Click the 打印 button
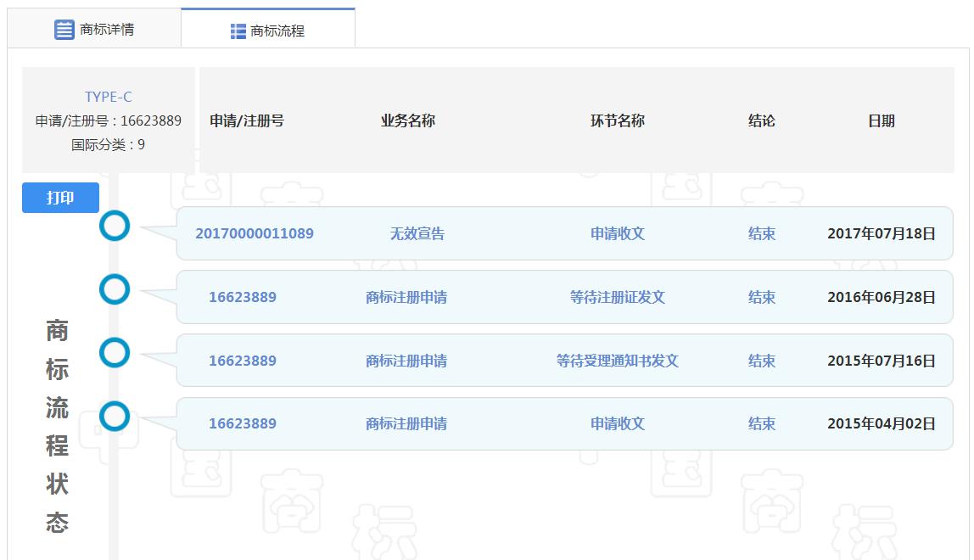Viewport: 974px width, 560px height. pyautogui.click(x=59, y=197)
